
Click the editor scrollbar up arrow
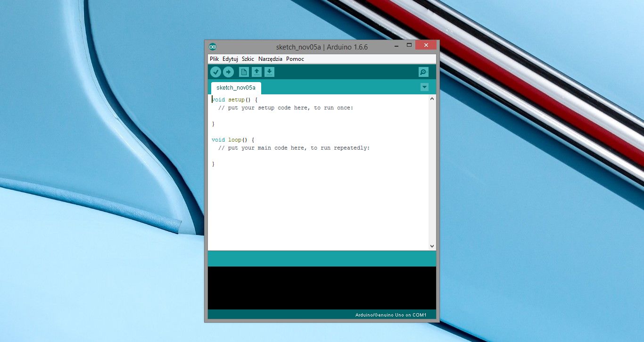pos(432,98)
